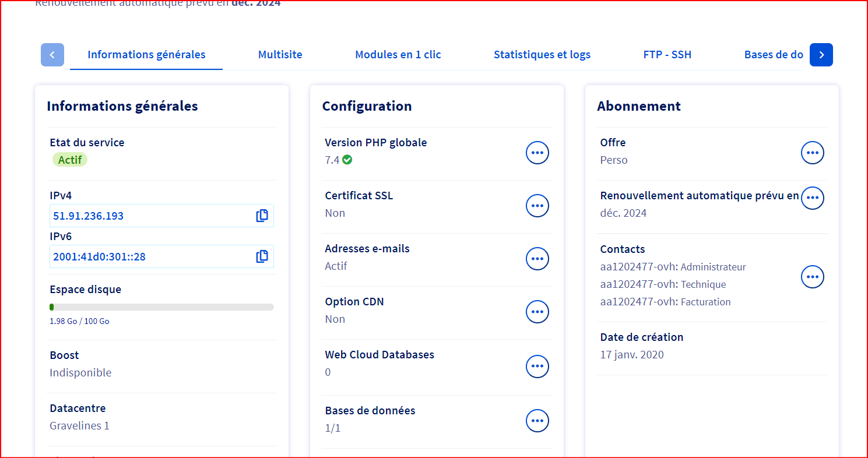Click the Actif service status badge

70,160
